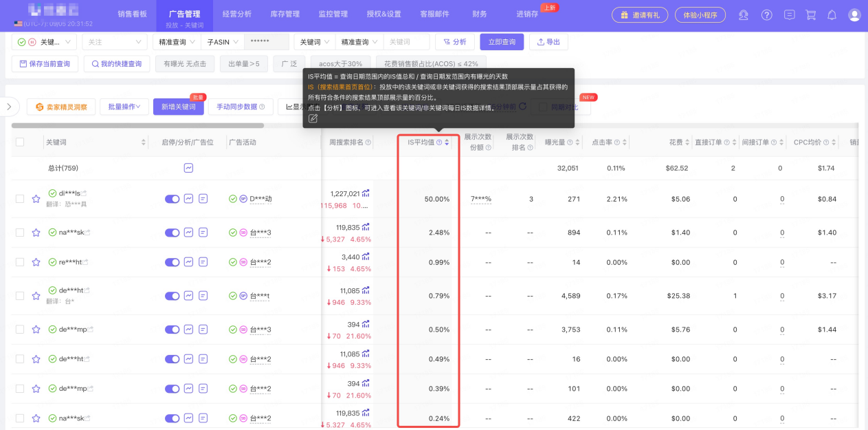Apply the 有曝光 无点击 quick filter

coord(185,64)
